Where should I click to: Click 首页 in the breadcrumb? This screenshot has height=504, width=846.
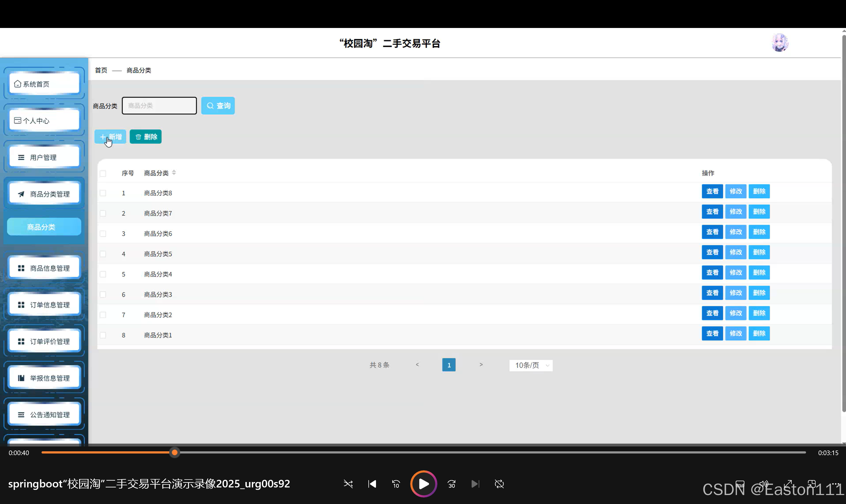pyautogui.click(x=101, y=70)
